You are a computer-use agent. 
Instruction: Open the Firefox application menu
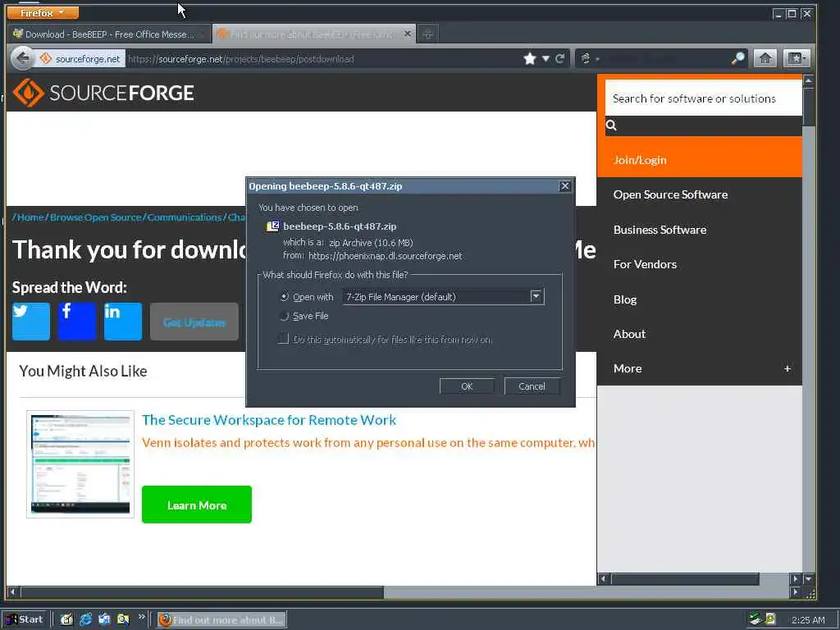click(43, 12)
